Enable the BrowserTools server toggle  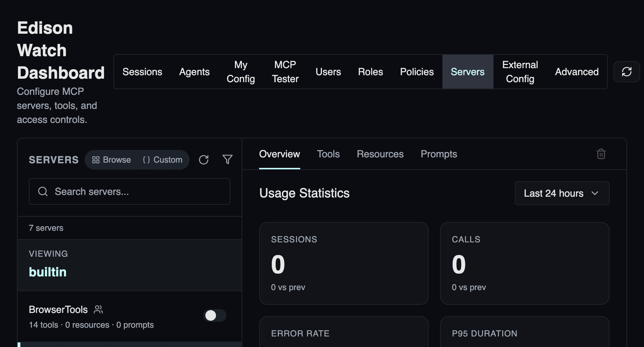215,315
